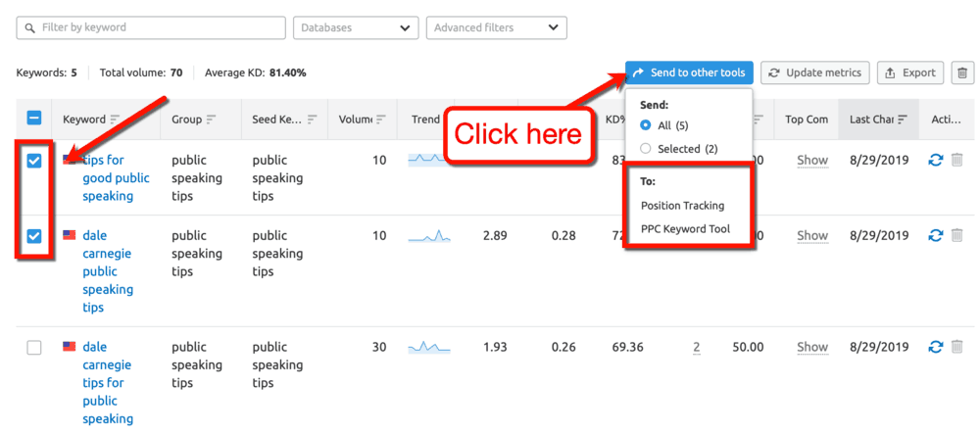This screenshot has width=980, height=433.
Task: Expand the Advanced filters dropdown
Action: click(x=496, y=28)
